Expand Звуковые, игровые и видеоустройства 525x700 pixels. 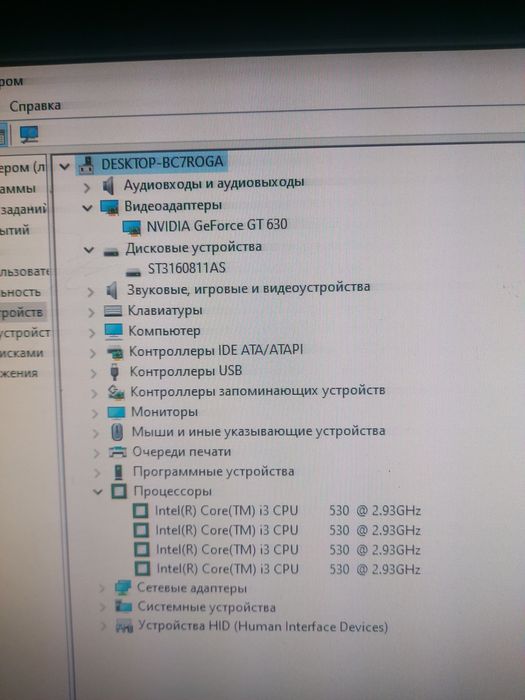tap(91, 292)
